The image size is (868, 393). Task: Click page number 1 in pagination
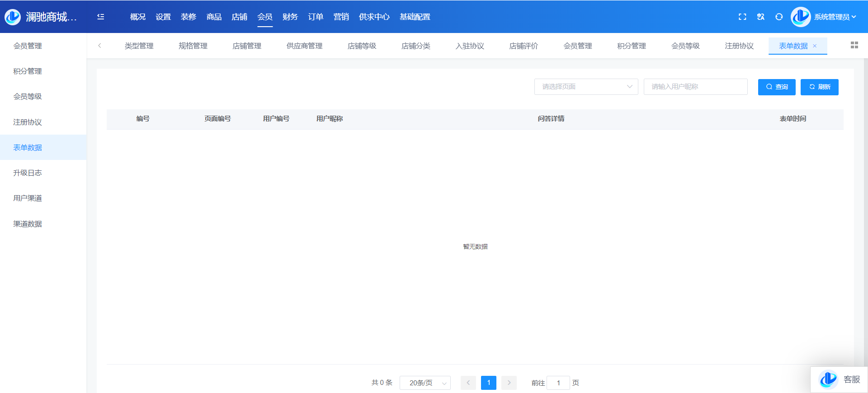(x=488, y=383)
